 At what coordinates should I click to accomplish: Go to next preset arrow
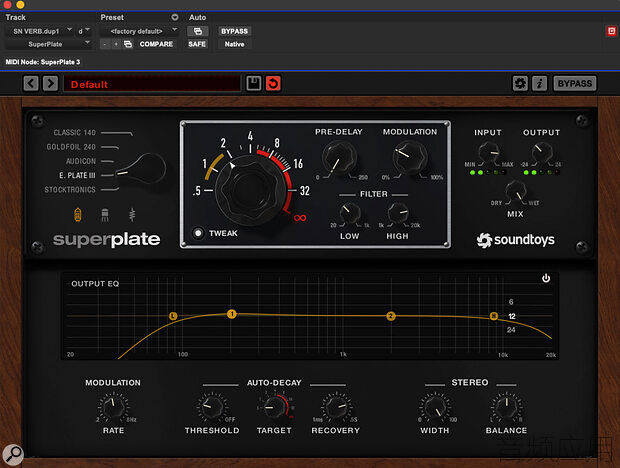pyautogui.click(x=50, y=84)
